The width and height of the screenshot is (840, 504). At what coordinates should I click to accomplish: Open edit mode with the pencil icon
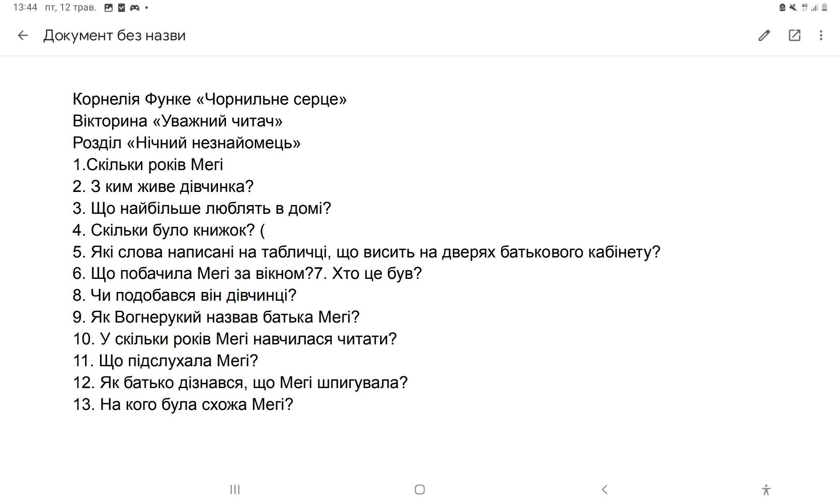click(x=764, y=35)
